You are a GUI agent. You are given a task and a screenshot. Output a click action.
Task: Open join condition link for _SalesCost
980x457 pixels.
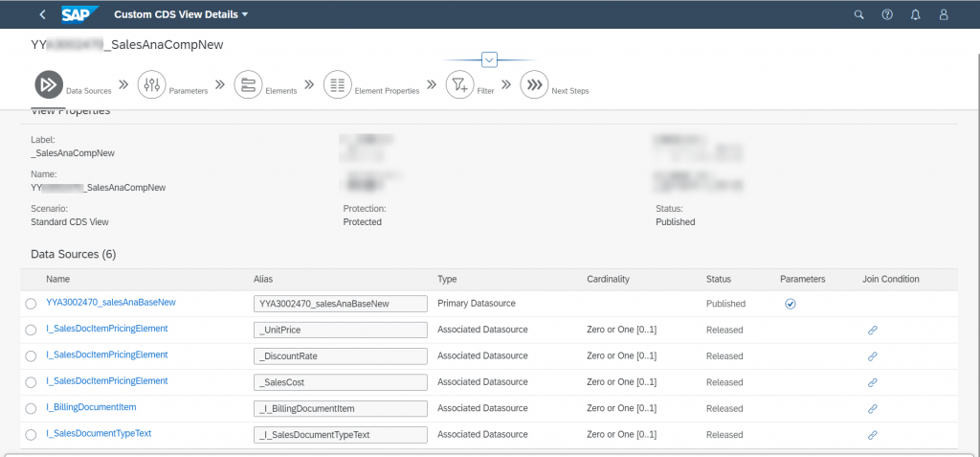pos(873,382)
